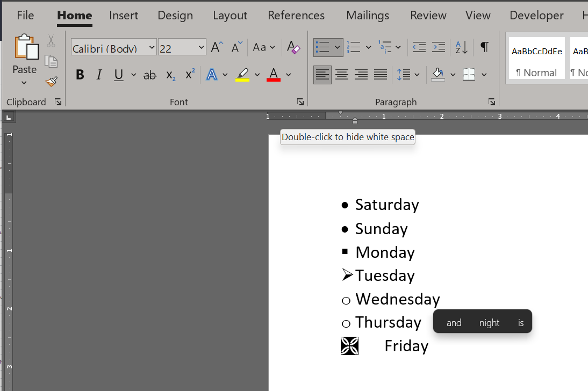This screenshot has height=391, width=588.
Task: Expand bullet library dropdown arrow
Action: (337, 47)
